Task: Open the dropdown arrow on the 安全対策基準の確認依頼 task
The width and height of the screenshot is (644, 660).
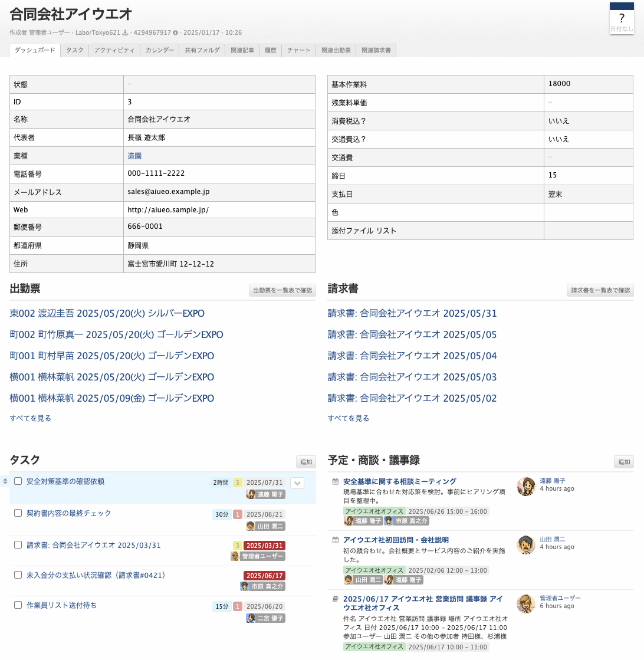Action: point(298,483)
